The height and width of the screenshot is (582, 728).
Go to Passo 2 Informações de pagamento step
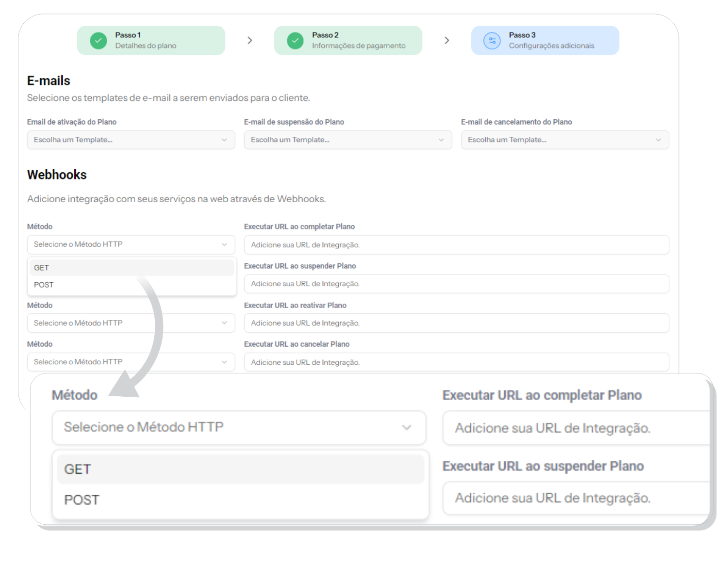click(348, 41)
